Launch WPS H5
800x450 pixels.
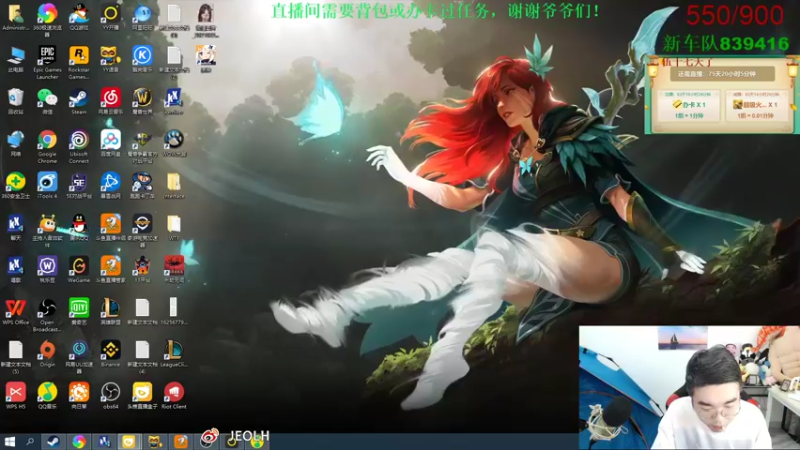tap(15, 396)
